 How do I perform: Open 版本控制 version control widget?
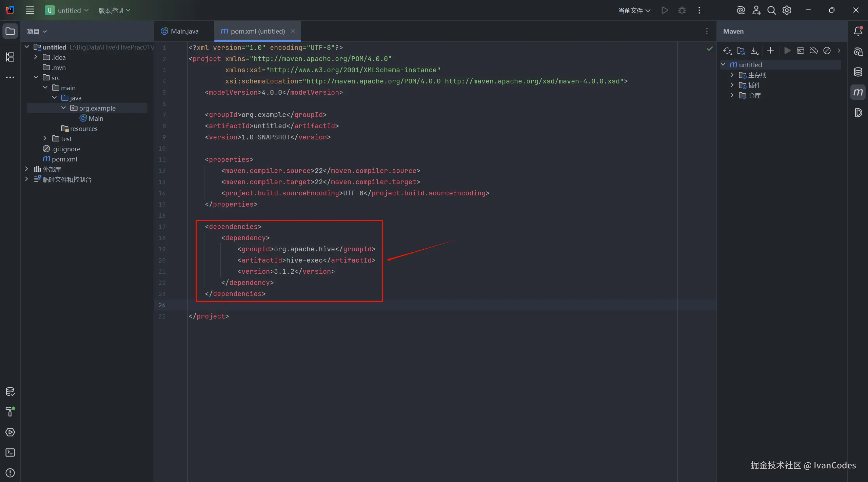(x=114, y=11)
